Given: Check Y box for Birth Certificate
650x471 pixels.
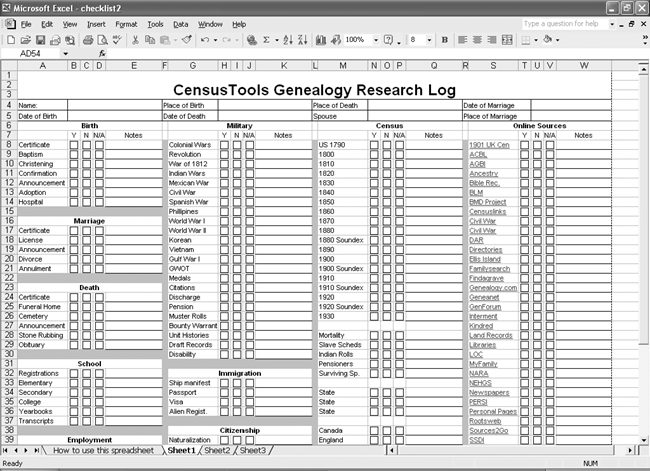Looking at the screenshot, I should click(74, 145).
